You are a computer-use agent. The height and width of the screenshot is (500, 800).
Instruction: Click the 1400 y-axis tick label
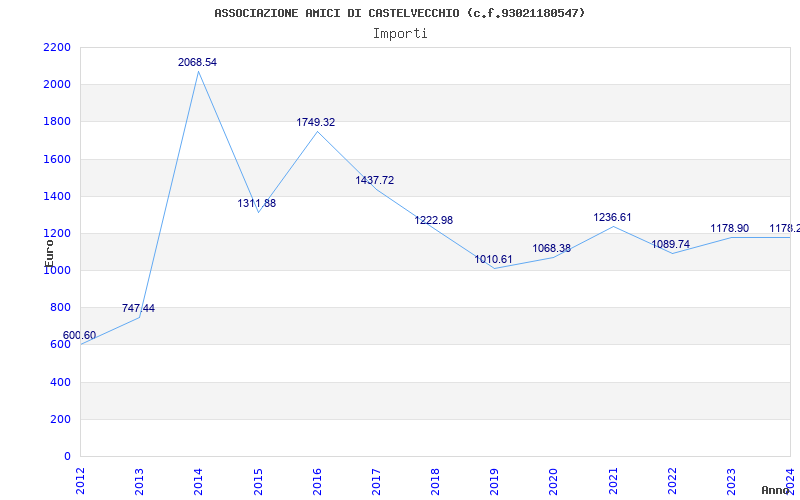pyautogui.click(x=57, y=196)
